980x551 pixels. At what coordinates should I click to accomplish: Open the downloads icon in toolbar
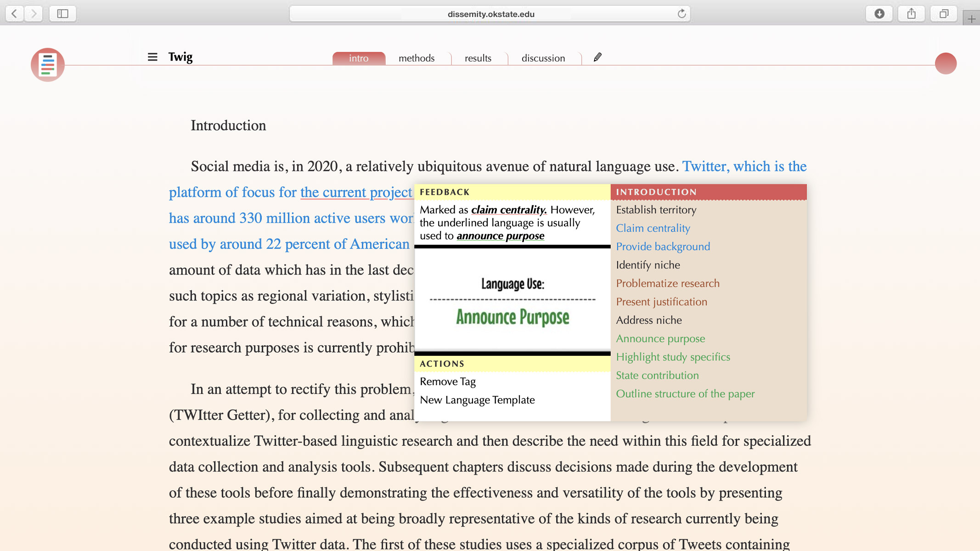879,14
